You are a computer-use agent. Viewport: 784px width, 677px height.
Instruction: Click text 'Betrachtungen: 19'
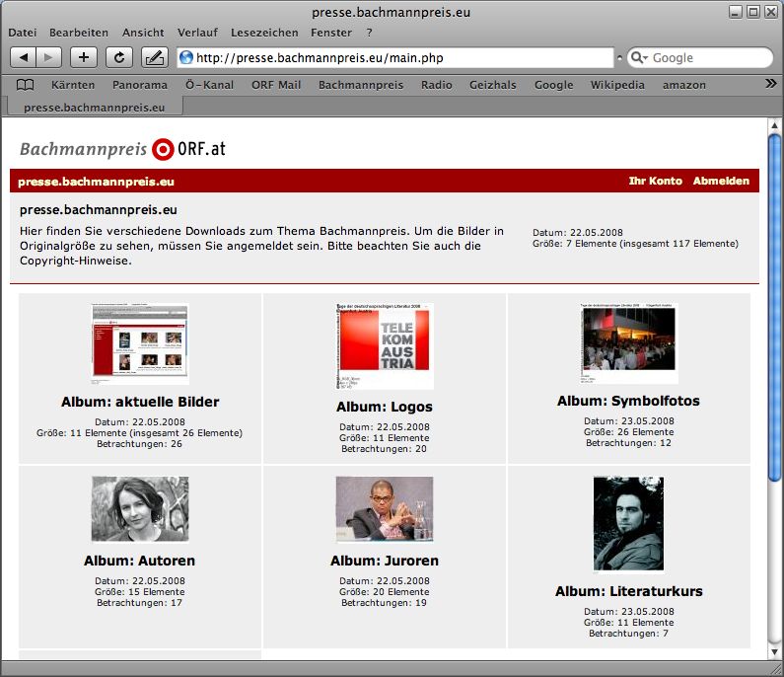coord(384,603)
